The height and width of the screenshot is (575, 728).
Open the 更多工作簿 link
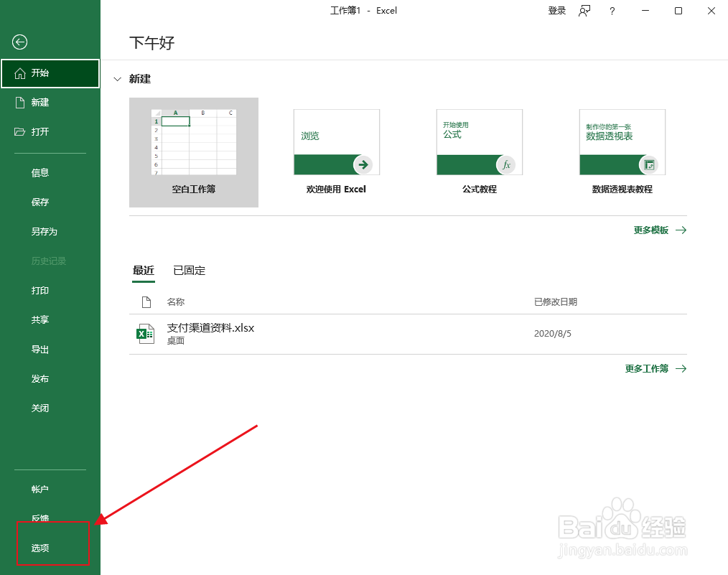point(647,368)
